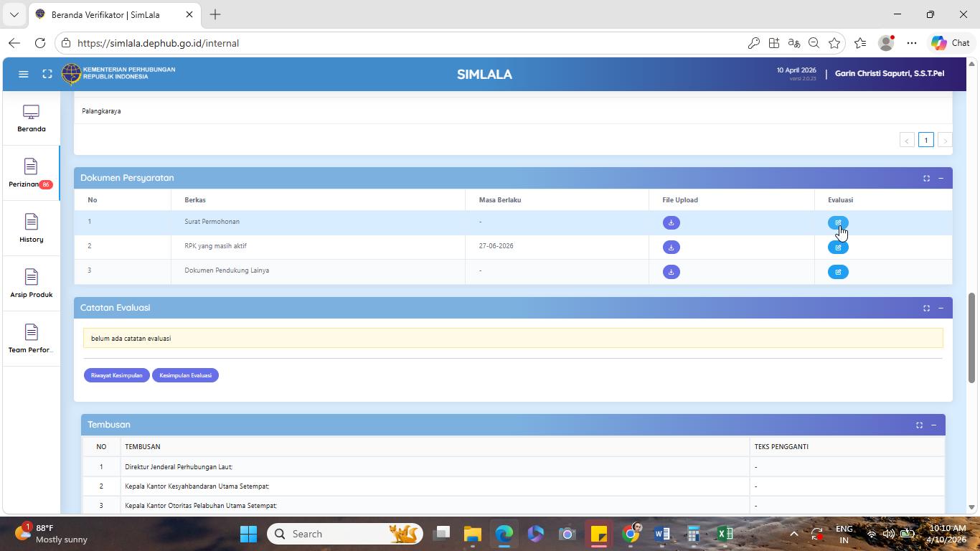Toggle fullscreen icon in SIMLALA header
This screenshot has height=551, width=980.
pos(47,74)
